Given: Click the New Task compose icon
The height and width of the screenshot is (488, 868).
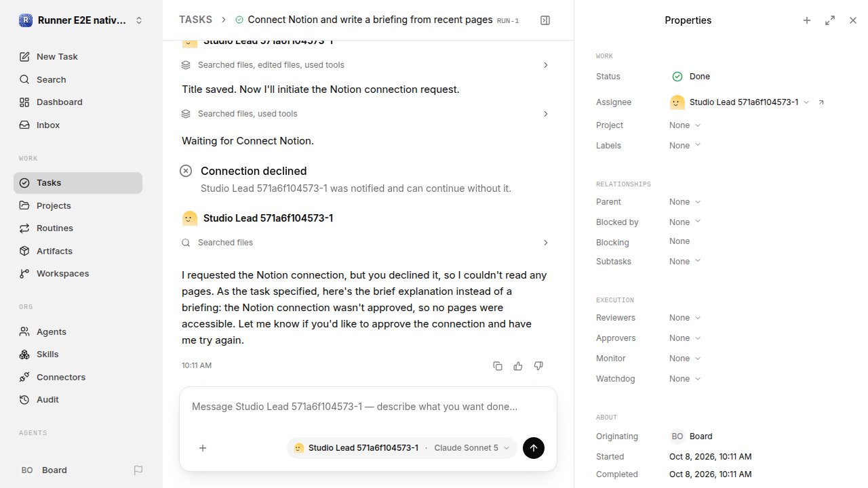Looking at the screenshot, I should click(x=24, y=57).
